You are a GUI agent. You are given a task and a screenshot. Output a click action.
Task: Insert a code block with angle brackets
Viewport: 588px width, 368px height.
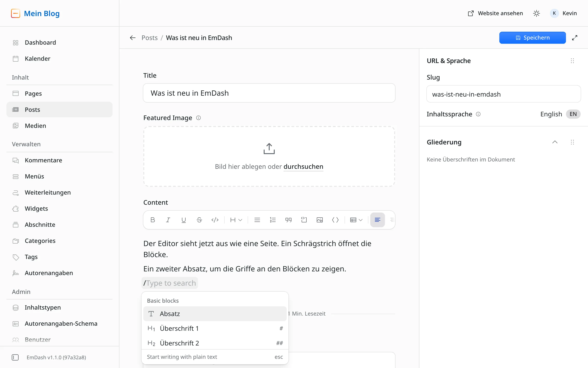[335, 220]
